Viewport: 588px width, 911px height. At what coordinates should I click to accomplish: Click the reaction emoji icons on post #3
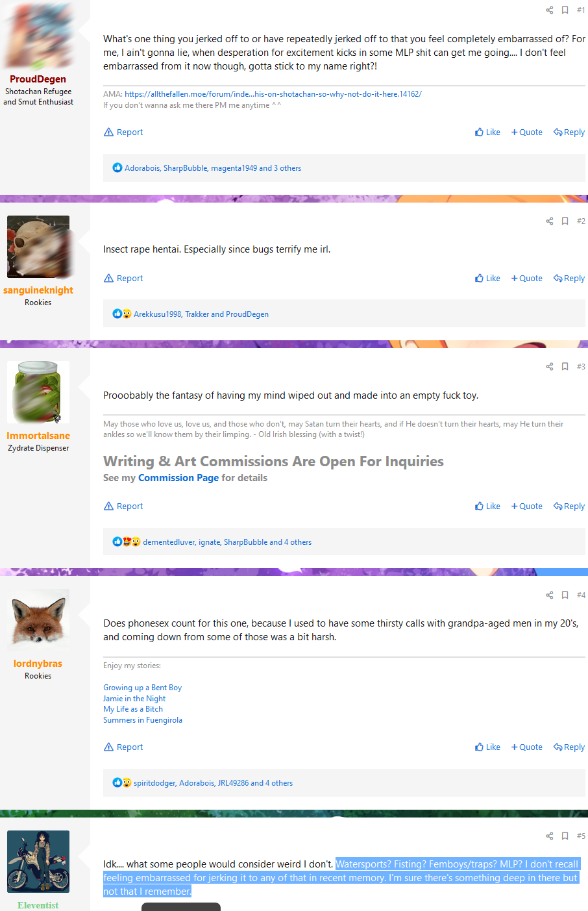(127, 542)
